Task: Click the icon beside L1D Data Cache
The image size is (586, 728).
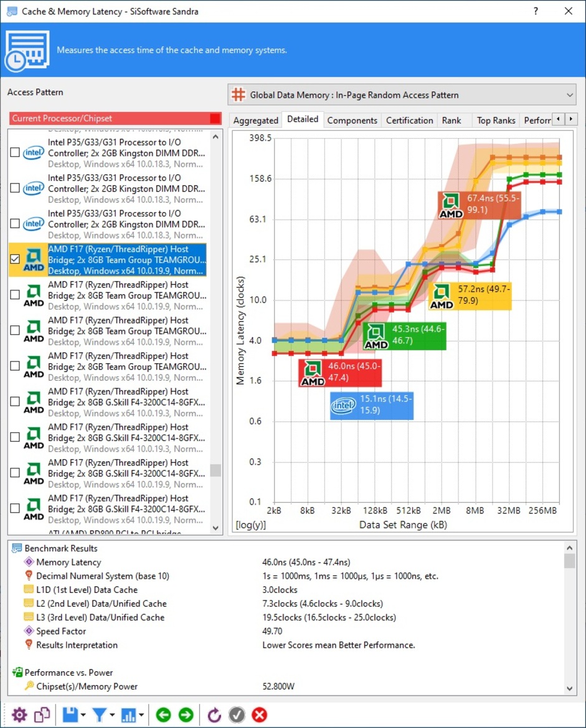Action: point(29,590)
